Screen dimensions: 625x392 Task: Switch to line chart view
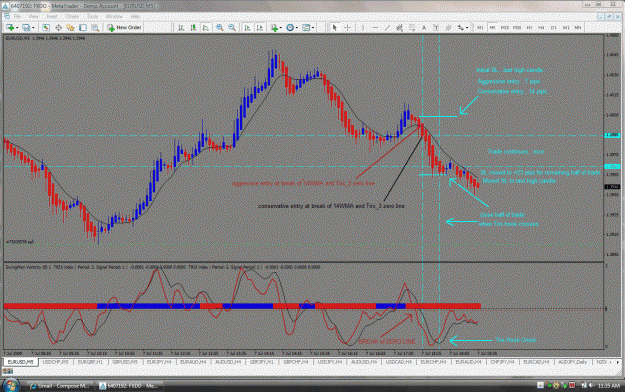tap(206, 28)
